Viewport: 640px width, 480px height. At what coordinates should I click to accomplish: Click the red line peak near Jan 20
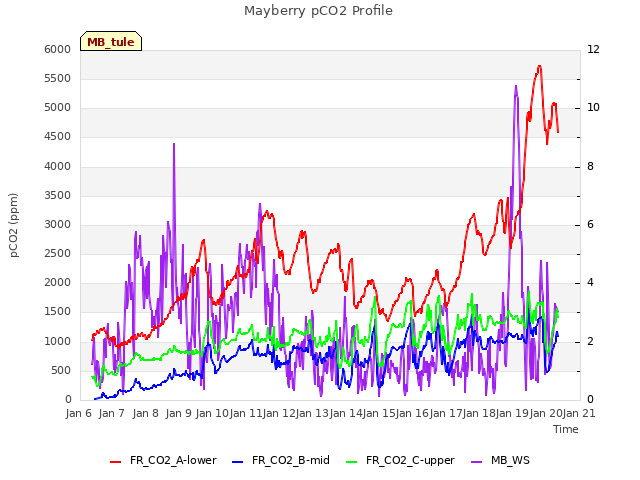[540, 66]
